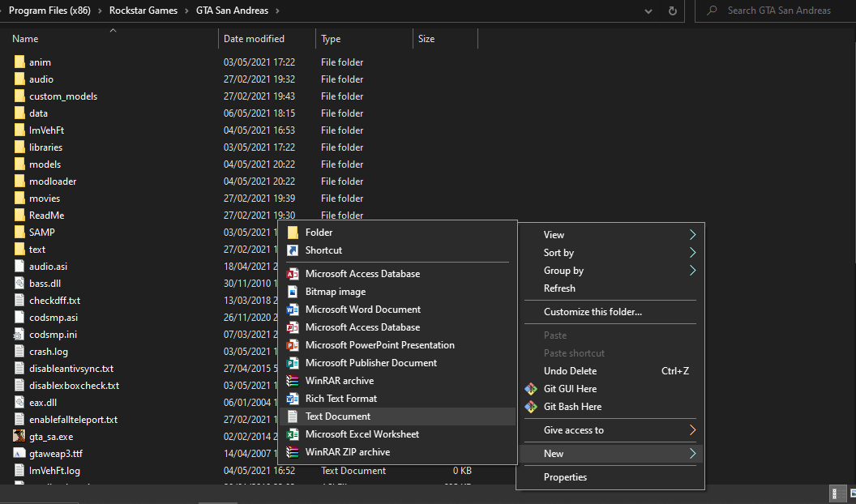Expand the Give access to submenu arrow
The width and height of the screenshot is (856, 504).
[x=692, y=429]
